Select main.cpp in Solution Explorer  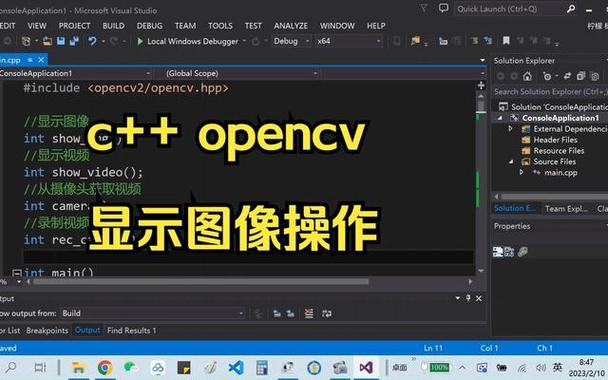click(560, 173)
